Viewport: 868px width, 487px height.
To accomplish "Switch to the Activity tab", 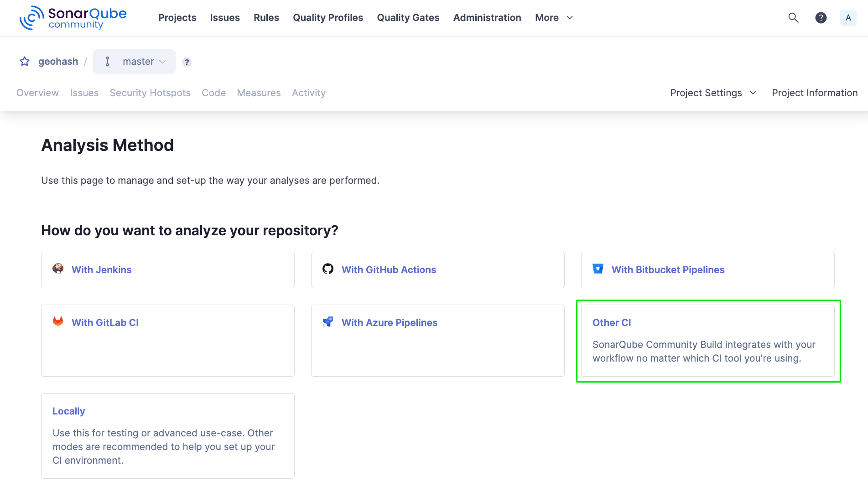I will (x=309, y=93).
